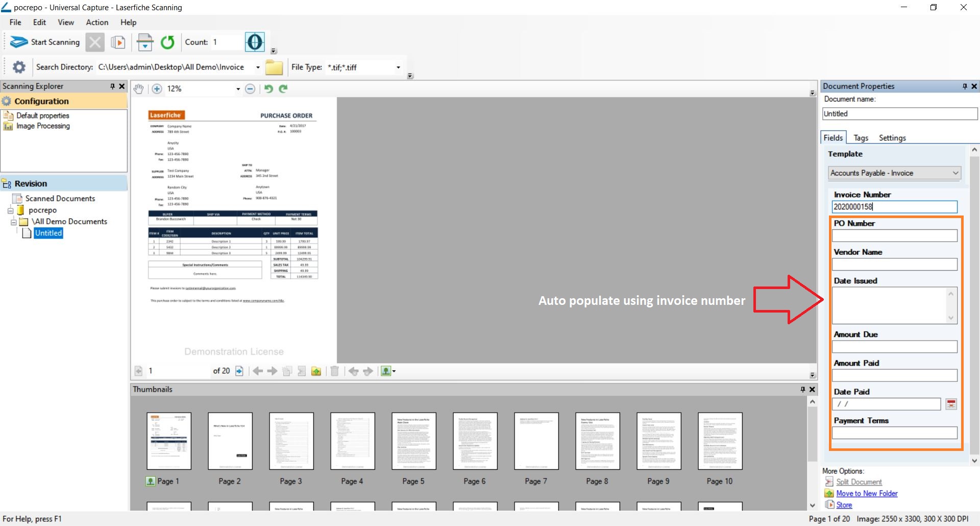Click the pages playback scan icon
980x526 pixels.
(x=118, y=42)
